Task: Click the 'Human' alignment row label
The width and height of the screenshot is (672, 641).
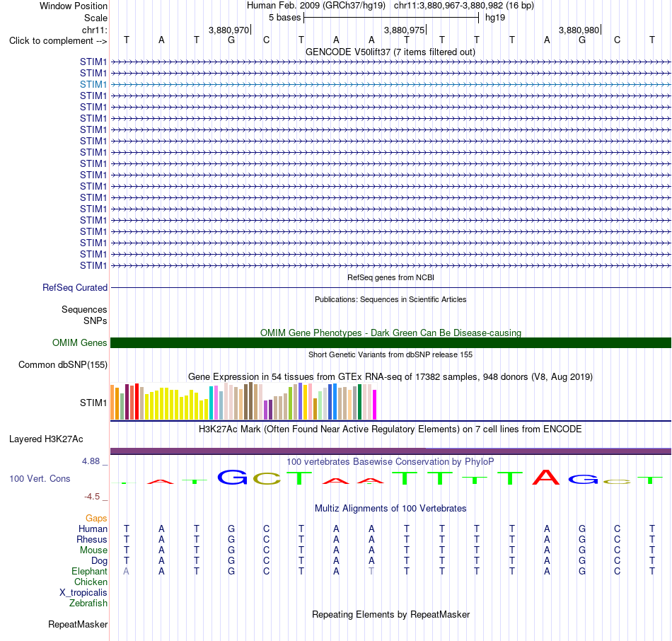Action: pyautogui.click(x=93, y=529)
